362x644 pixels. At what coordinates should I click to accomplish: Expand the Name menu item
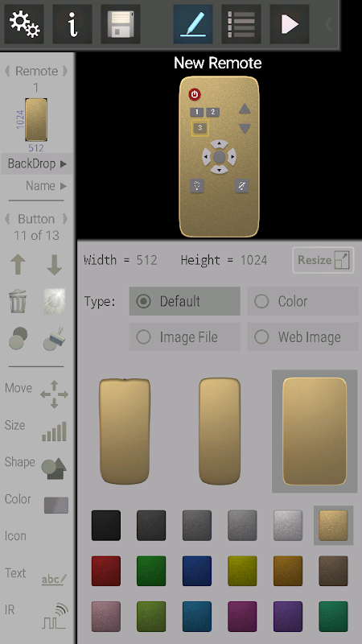tap(46, 186)
